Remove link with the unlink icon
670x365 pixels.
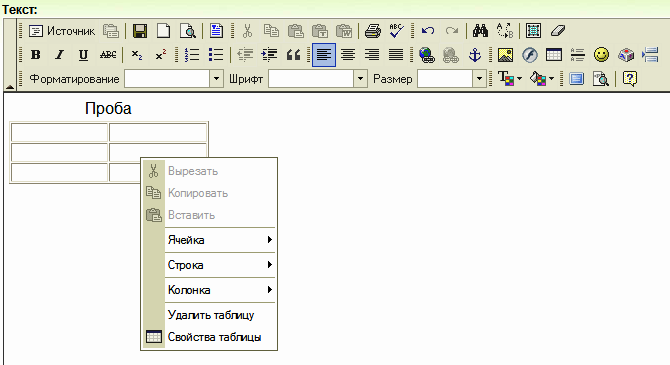point(451,55)
